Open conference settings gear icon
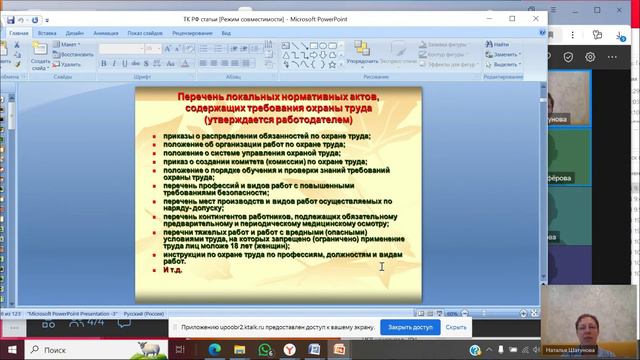The height and width of the screenshot is (360, 640). 590,57
